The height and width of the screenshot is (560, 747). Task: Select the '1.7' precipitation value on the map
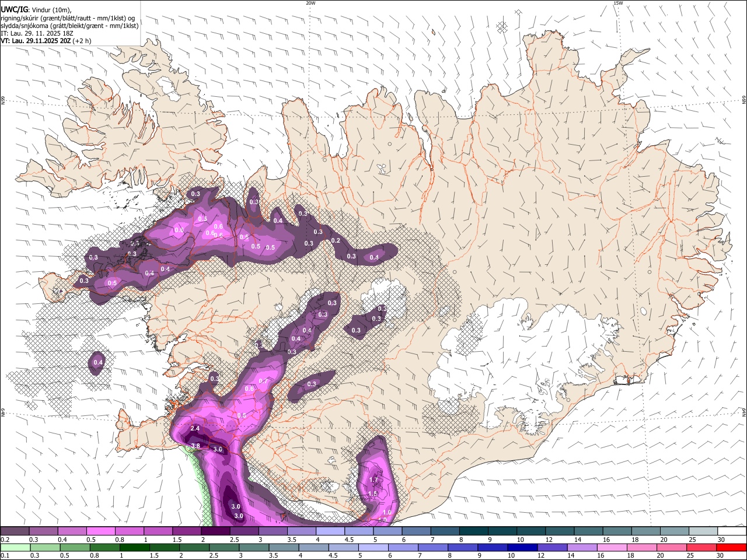click(375, 480)
